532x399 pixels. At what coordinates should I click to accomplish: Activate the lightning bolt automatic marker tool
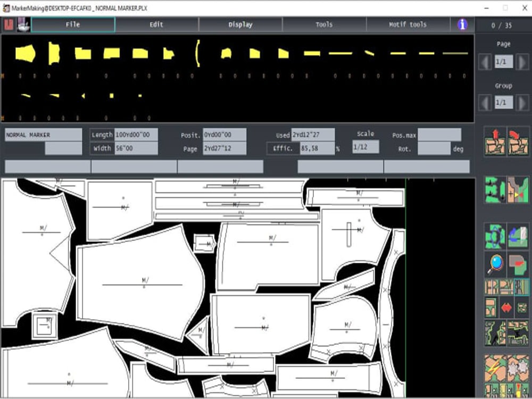point(494,367)
